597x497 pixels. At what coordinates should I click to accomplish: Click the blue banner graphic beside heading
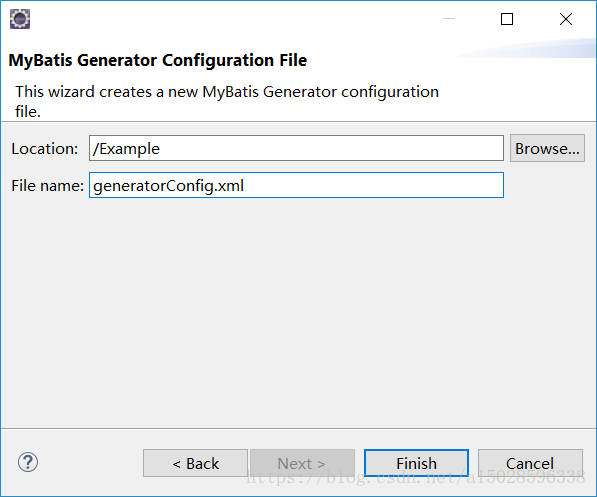click(527, 49)
